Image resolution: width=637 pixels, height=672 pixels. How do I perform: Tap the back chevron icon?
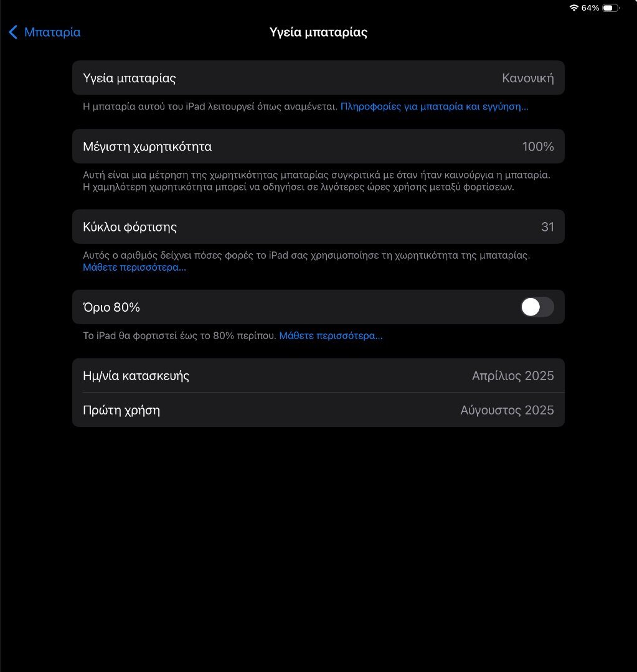point(13,32)
